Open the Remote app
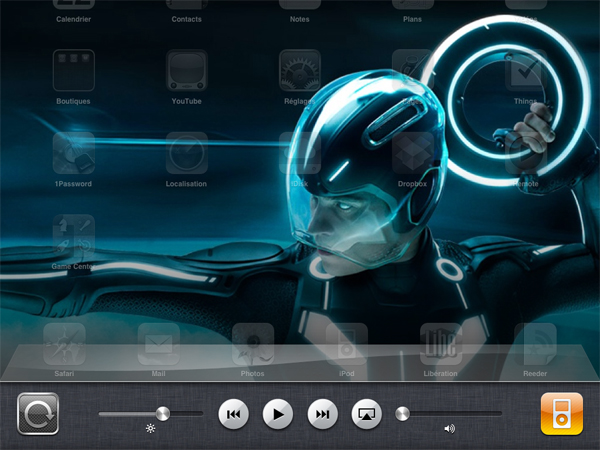Image resolution: width=600 pixels, height=450 pixels. 526,153
